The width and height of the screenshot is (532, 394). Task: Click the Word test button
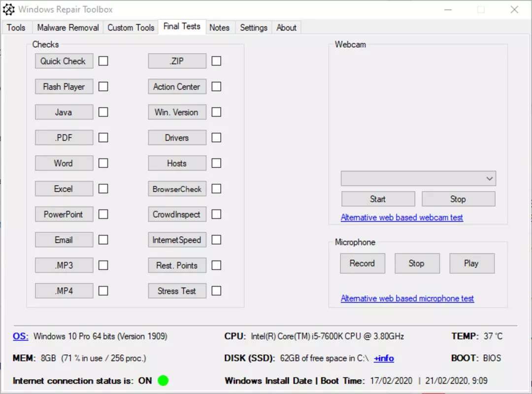(x=64, y=163)
